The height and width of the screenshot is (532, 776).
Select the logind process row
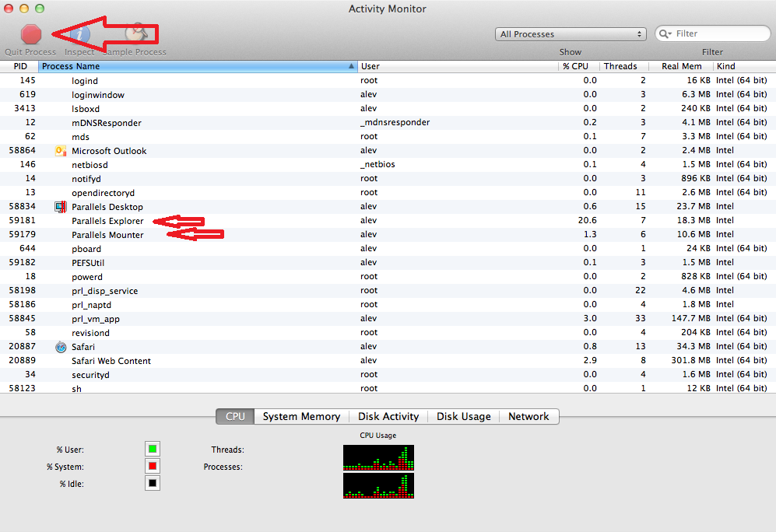[388, 81]
